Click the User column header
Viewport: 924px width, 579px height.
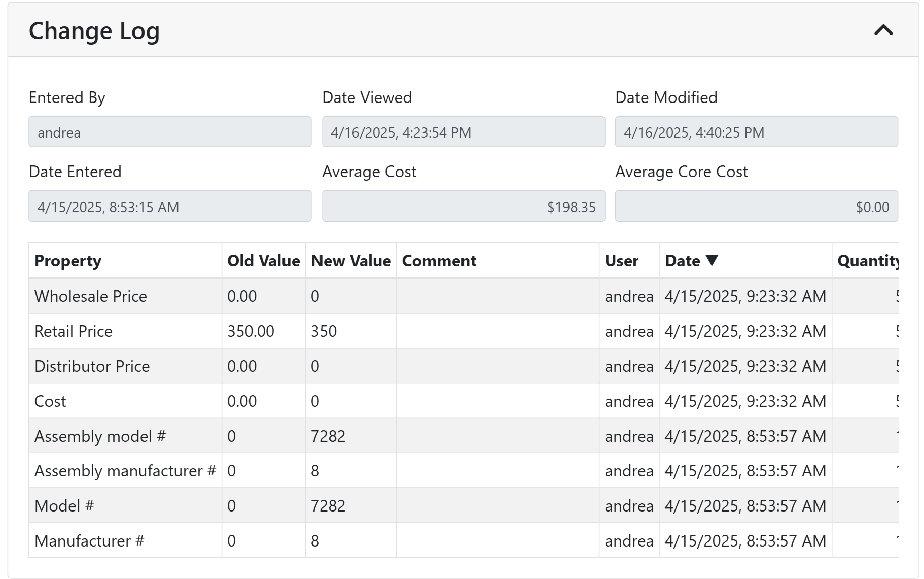[621, 261]
